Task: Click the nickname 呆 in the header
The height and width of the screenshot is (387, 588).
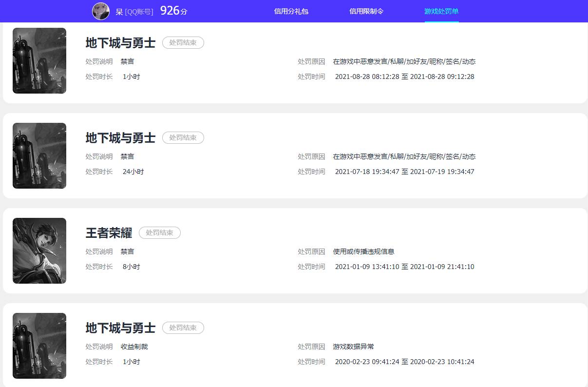Action: click(118, 12)
